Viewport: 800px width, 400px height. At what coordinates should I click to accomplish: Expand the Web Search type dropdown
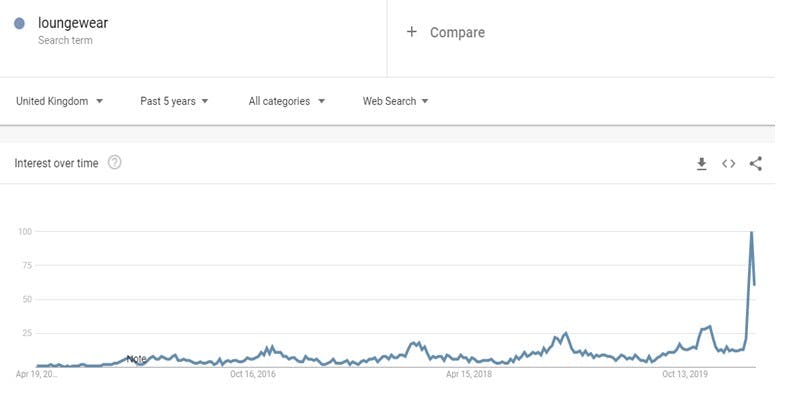pos(395,101)
